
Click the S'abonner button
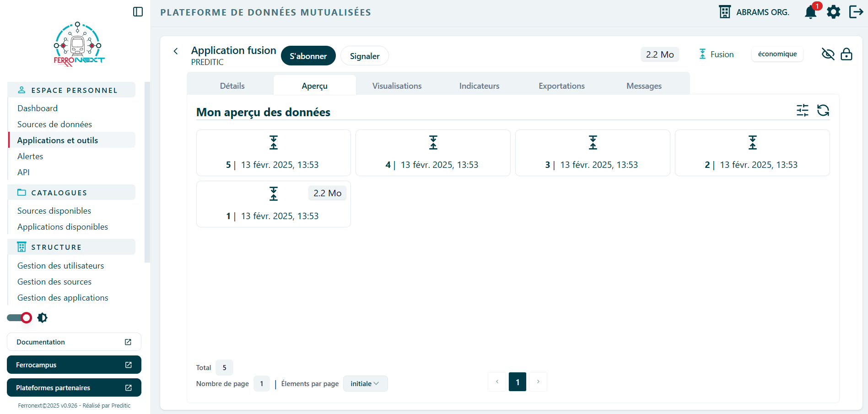tap(308, 56)
